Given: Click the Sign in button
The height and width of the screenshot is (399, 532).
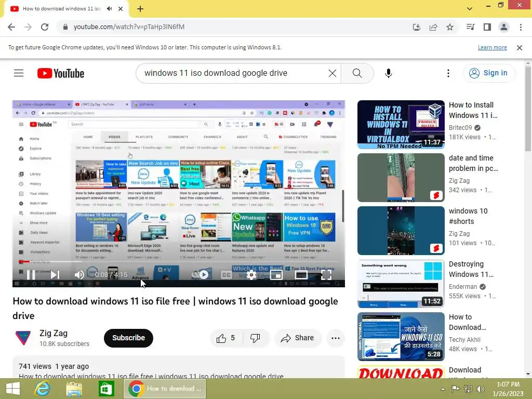Looking at the screenshot, I should click(x=488, y=73).
